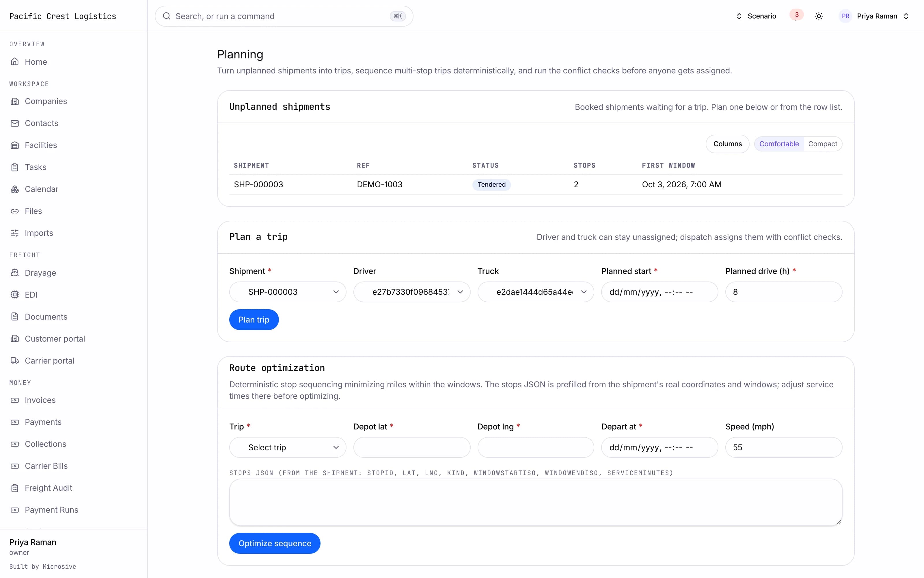
Task: Switch table density to Comfortable
Action: (779, 144)
